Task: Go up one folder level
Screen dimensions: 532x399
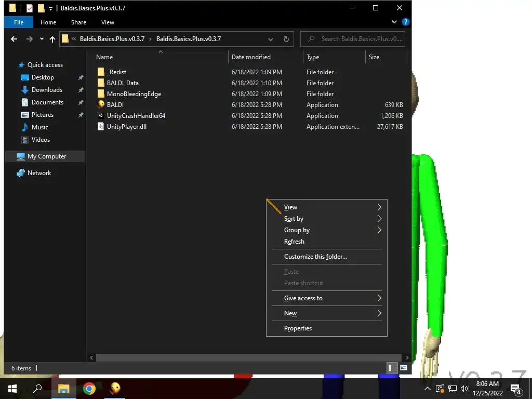Action: coord(52,39)
